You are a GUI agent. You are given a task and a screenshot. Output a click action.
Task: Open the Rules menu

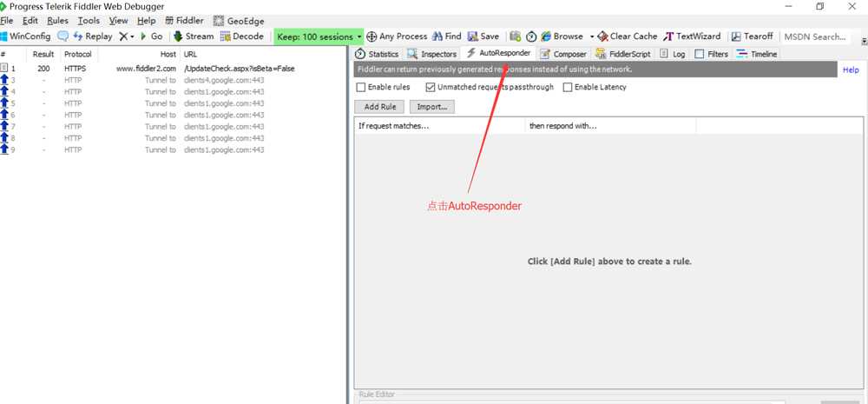[57, 21]
